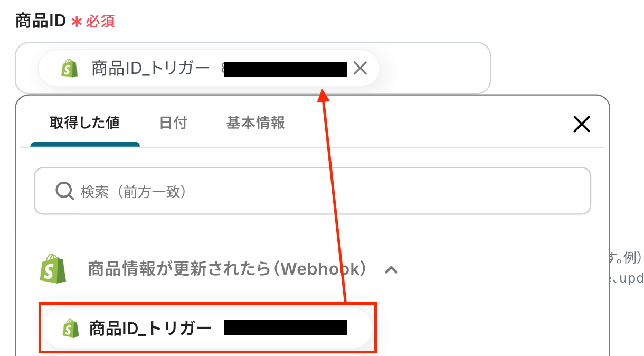
Task: Choose the 商品ID_トリガー value from the list
Action: [208, 329]
